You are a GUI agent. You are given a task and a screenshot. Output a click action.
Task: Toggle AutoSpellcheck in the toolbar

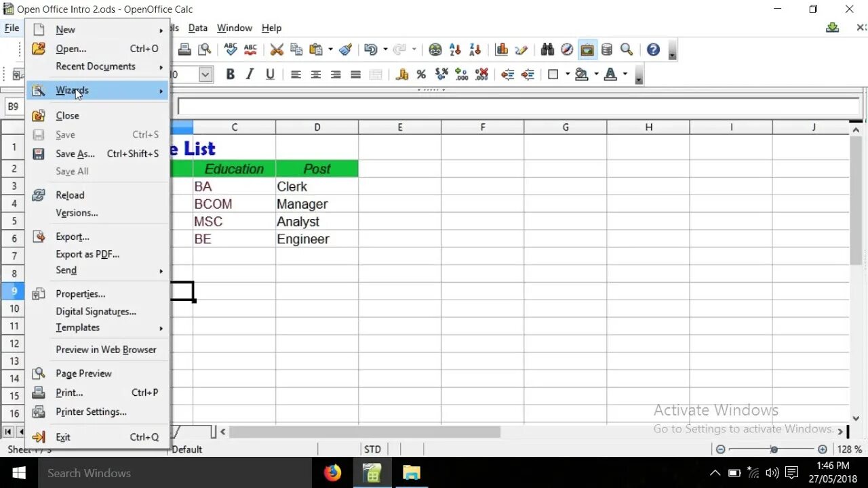tap(250, 49)
